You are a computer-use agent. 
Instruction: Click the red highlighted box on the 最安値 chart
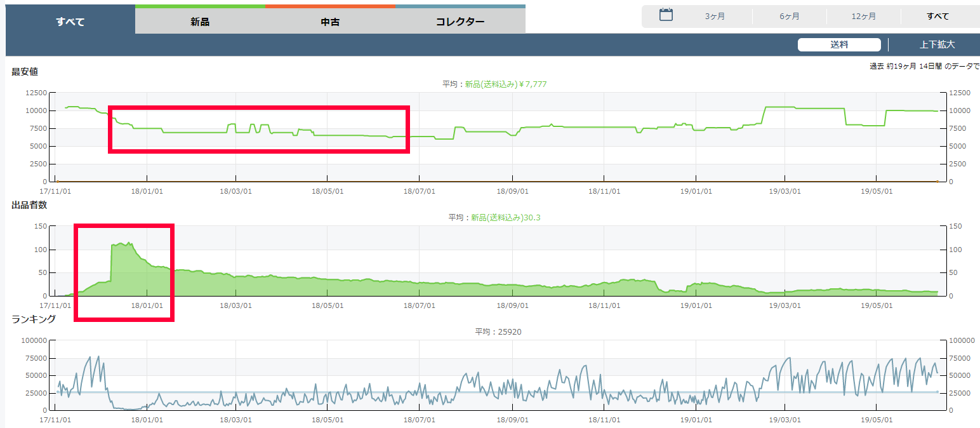click(x=259, y=108)
